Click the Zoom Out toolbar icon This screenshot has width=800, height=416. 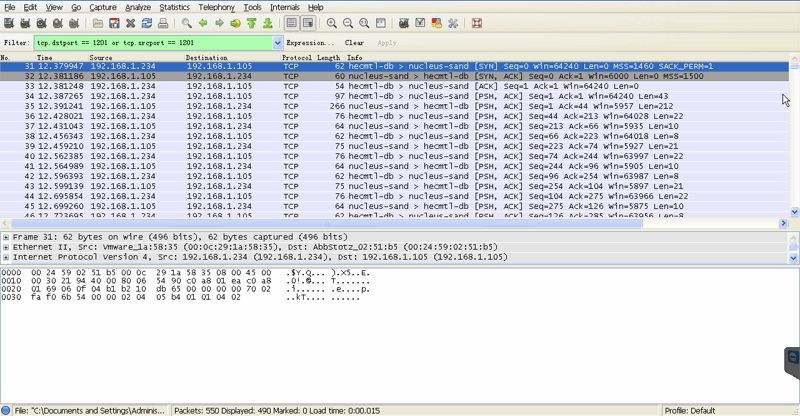click(348, 23)
